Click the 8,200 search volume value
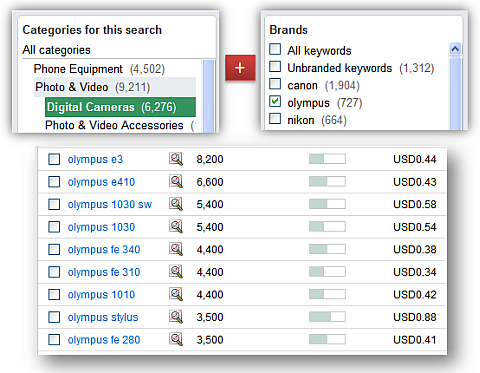This screenshot has width=480, height=373. pyautogui.click(x=210, y=159)
